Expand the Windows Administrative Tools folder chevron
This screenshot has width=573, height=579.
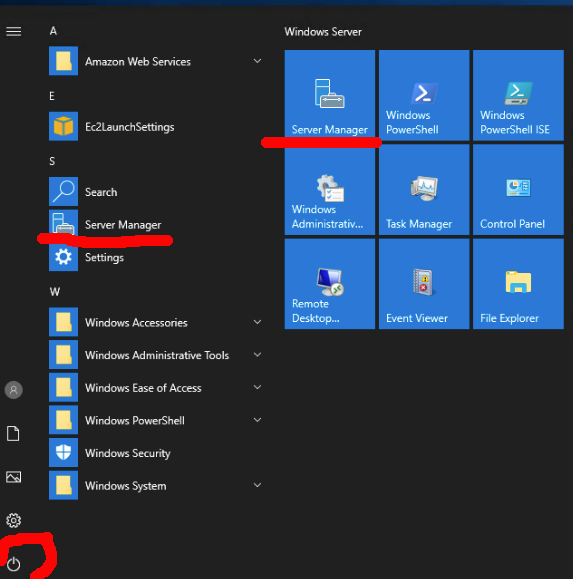(x=257, y=354)
